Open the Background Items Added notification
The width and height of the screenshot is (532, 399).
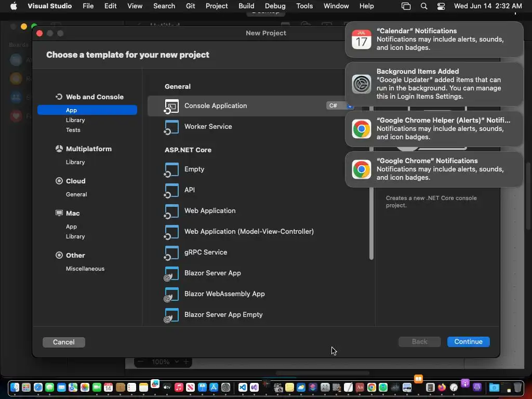(434, 84)
